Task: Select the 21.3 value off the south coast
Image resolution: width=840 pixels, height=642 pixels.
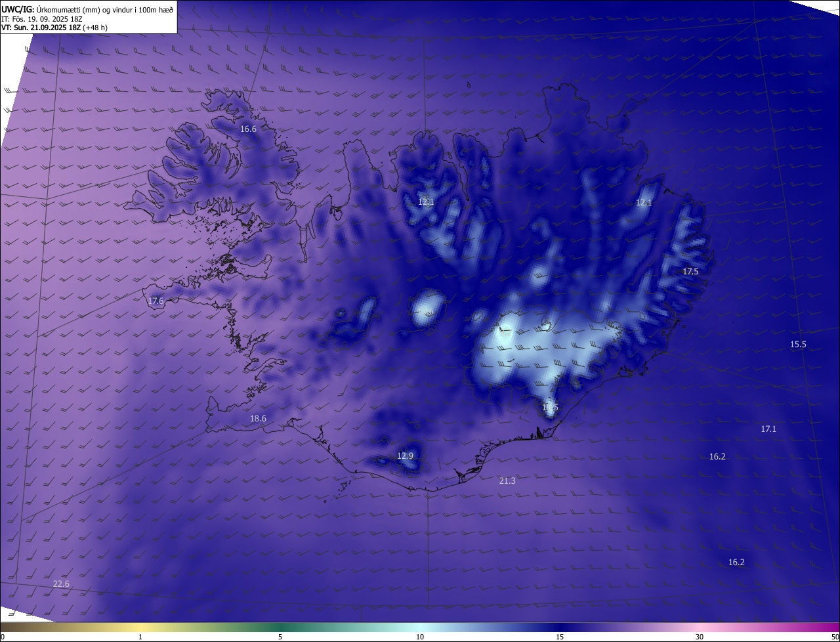Action: coord(507,481)
